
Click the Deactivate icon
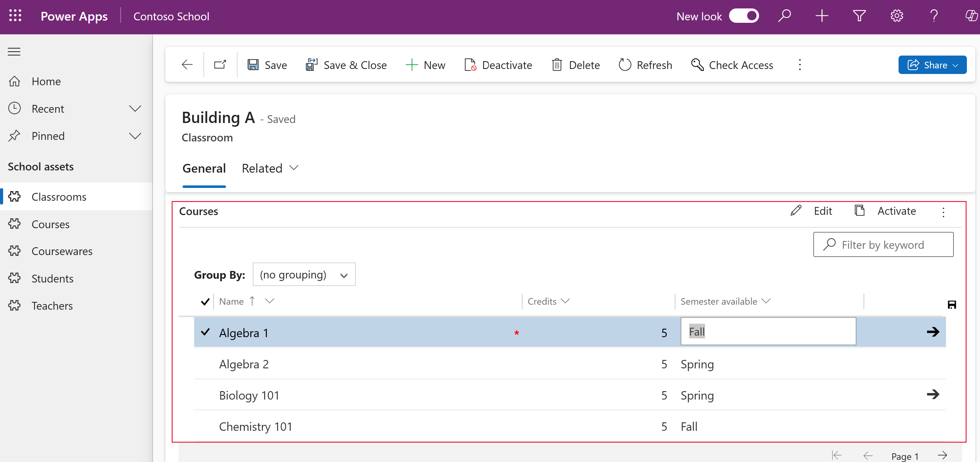pyautogui.click(x=470, y=65)
